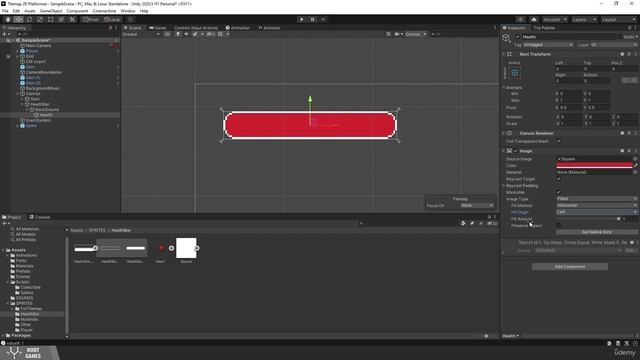The height and width of the screenshot is (360, 640).
Task: Open Image component help icon
Action: [x=622, y=151]
